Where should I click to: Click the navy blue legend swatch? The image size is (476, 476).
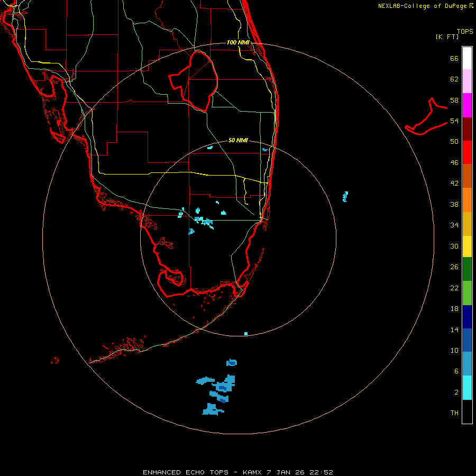467,317
